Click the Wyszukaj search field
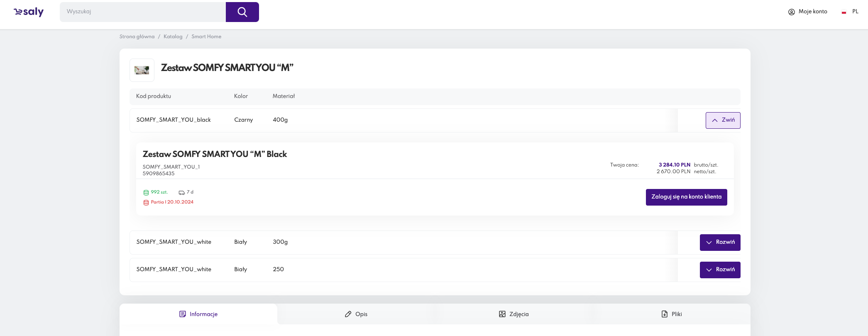The width and height of the screenshot is (868, 336). pos(142,12)
